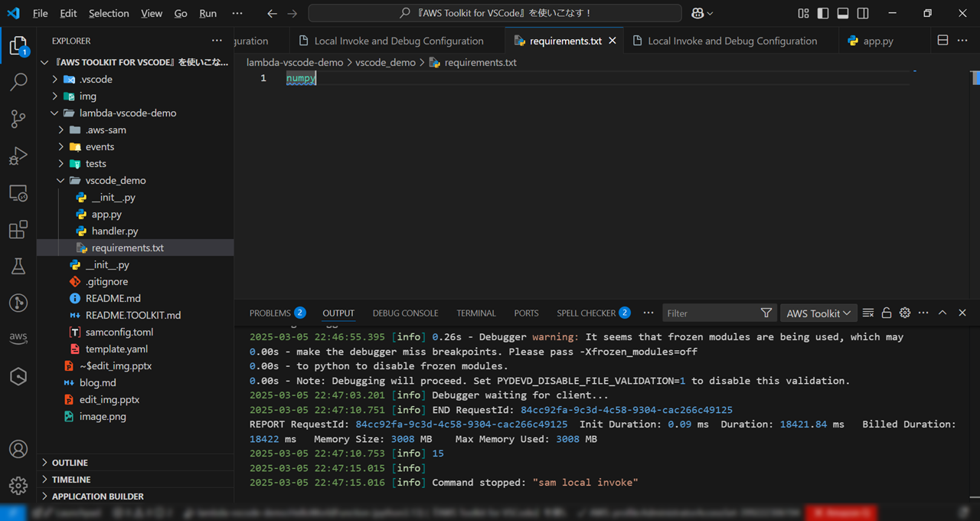Open the Search view
Image resolution: width=980 pixels, height=521 pixels.
(18, 82)
